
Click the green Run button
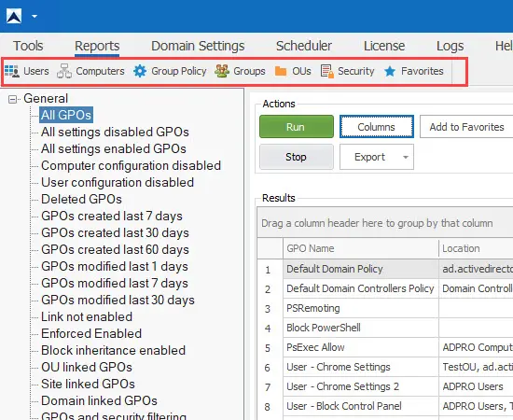(x=297, y=126)
